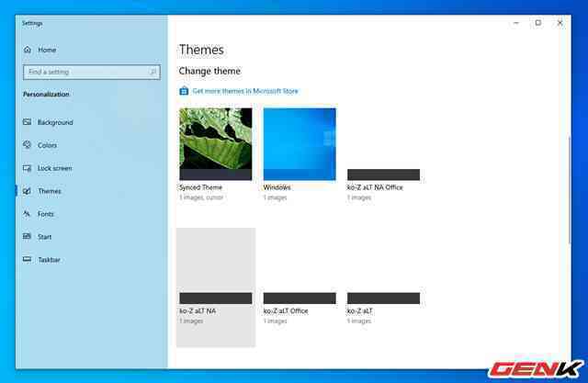Screen dimensions: 588x383
Task: Focus the Find a setting search box
Action: click(x=92, y=72)
